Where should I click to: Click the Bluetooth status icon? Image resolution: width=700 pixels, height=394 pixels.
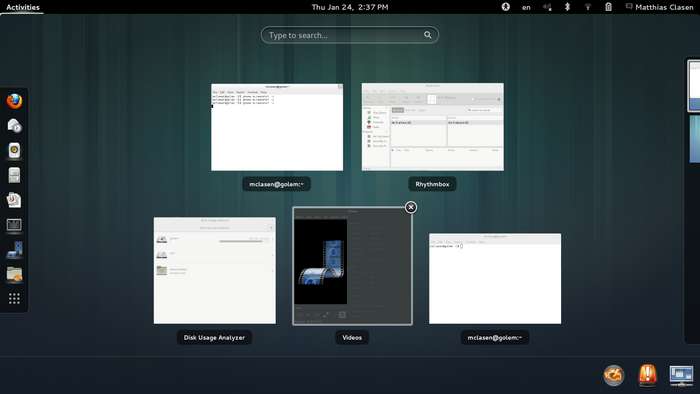click(567, 7)
